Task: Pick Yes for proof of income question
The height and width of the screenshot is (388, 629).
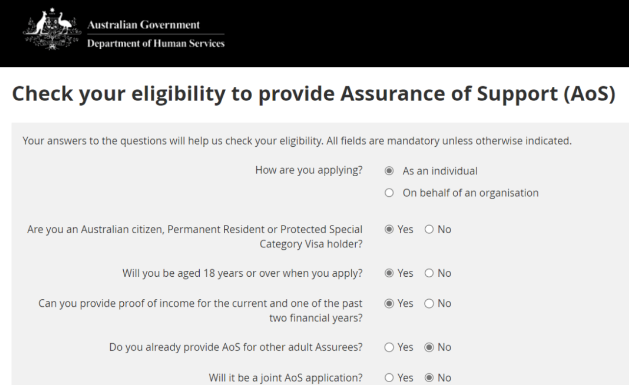Action: point(389,303)
